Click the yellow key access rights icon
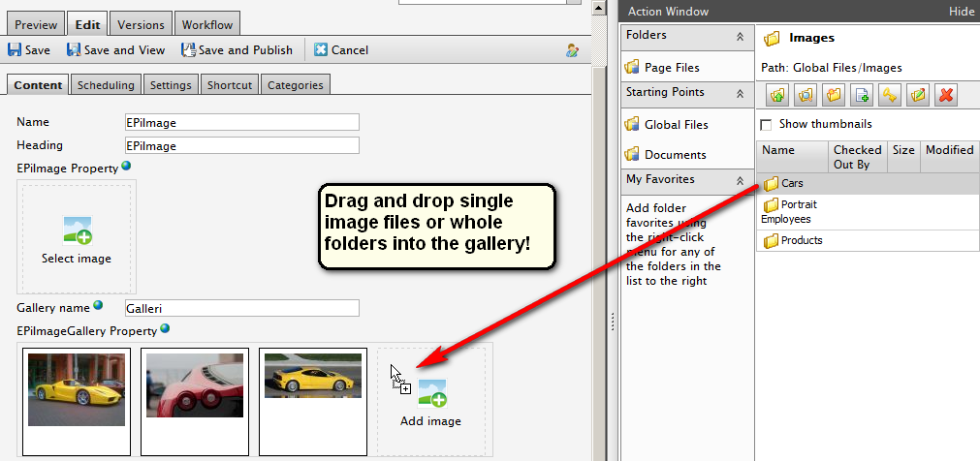Viewport: 980px width, 461px height. (890, 95)
